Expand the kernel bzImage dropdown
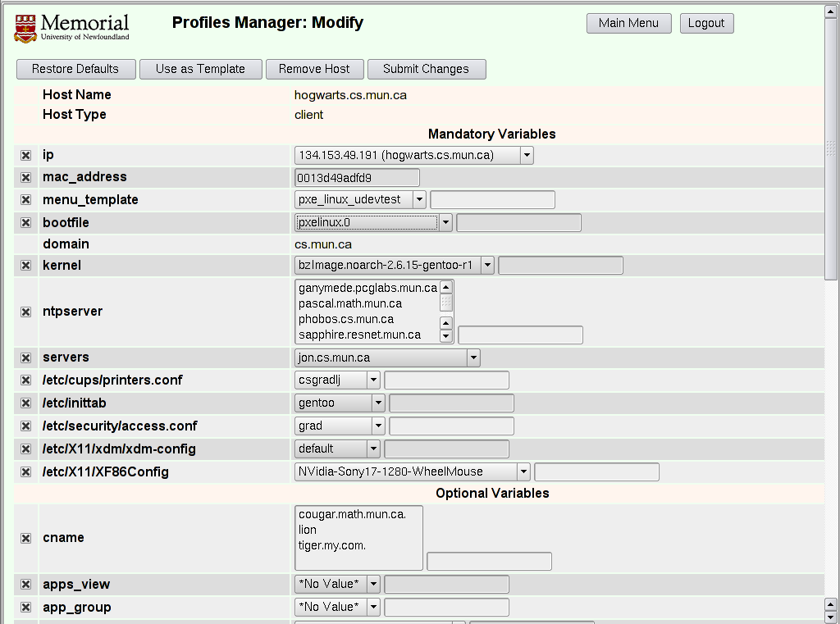 [395, 265]
